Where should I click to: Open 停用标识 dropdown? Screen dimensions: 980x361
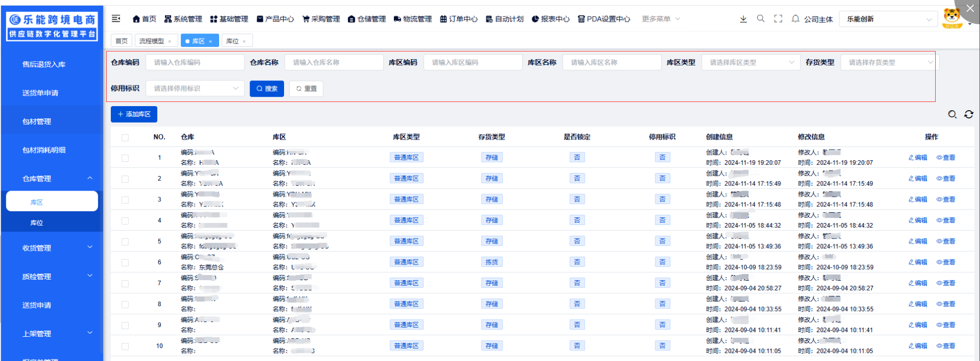pyautogui.click(x=195, y=89)
